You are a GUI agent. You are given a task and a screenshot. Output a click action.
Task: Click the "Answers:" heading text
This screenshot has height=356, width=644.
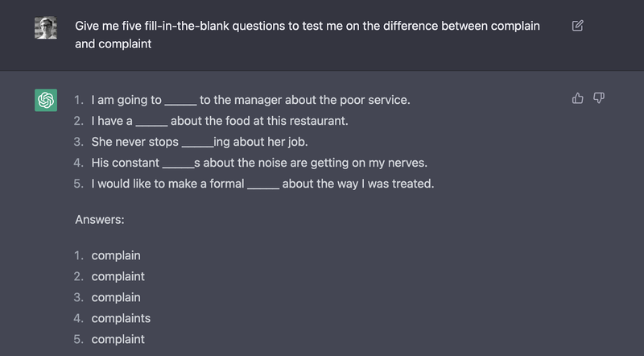[99, 219]
